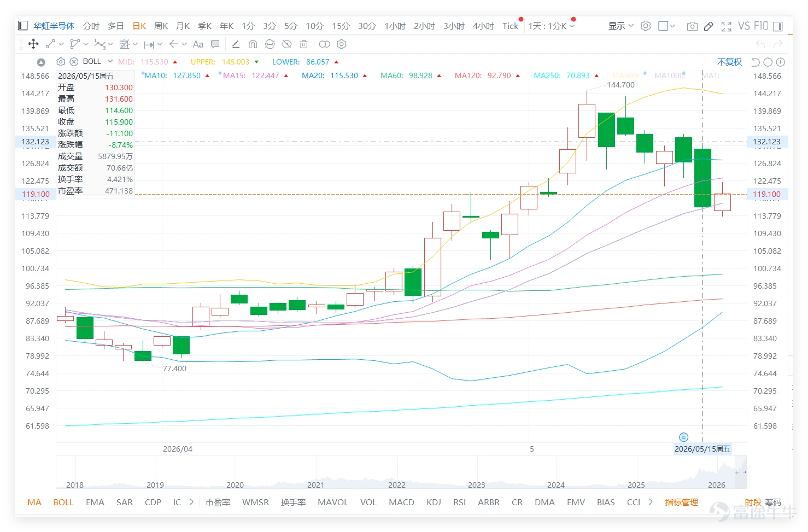
Task: Add a comment bubble annotation
Action: (215, 44)
